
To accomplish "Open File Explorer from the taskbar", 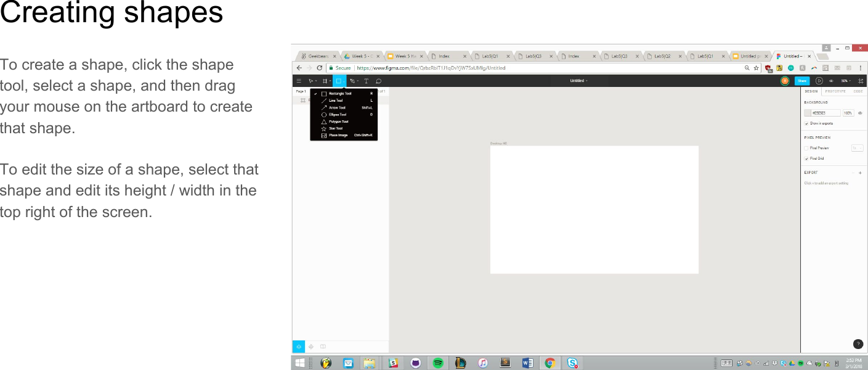I will pyautogui.click(x=369, y=363).
